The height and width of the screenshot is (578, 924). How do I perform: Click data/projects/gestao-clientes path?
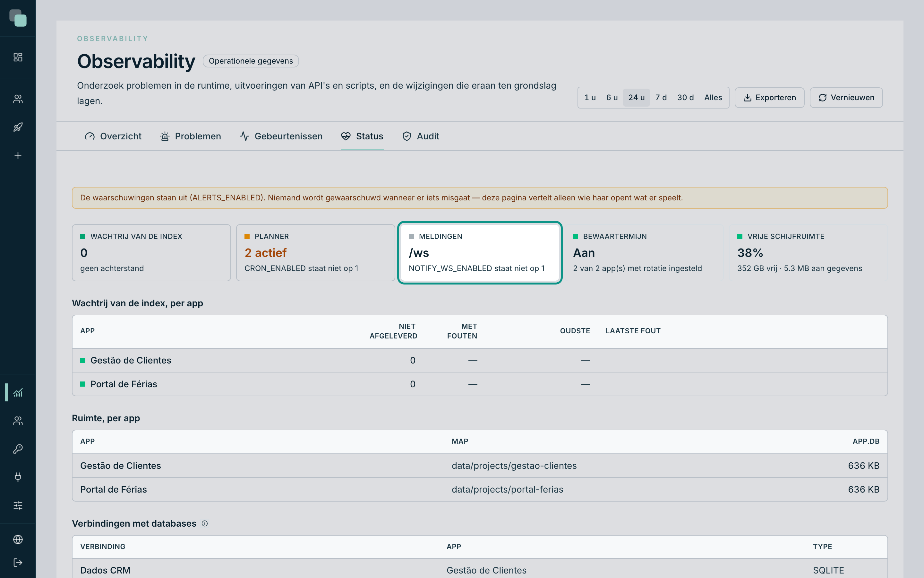(x=514, y=466)
